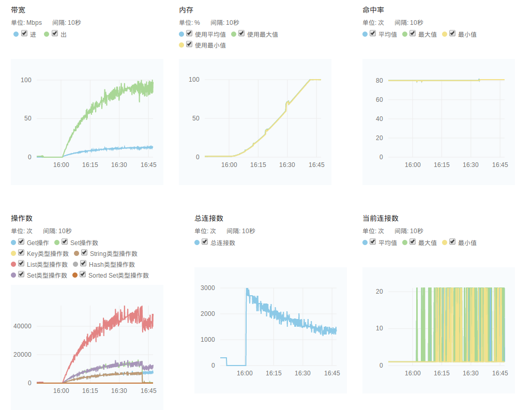Disable the Key类型操作数 checkbox

coord(21,253)
